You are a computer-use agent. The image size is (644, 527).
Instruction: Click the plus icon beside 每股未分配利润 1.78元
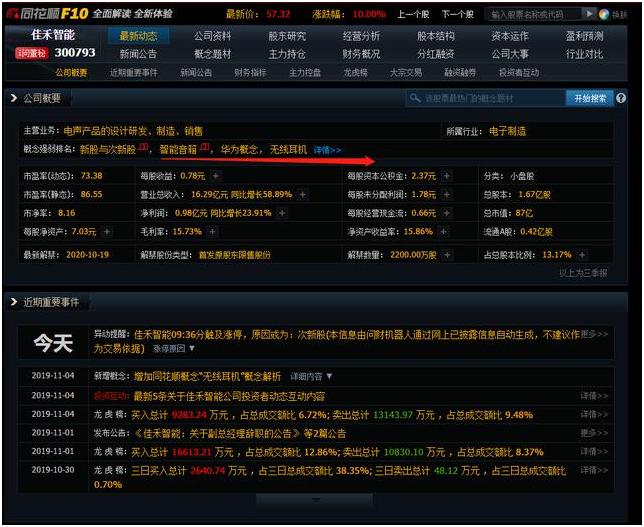pyautogui.click(x=446, y=194)
